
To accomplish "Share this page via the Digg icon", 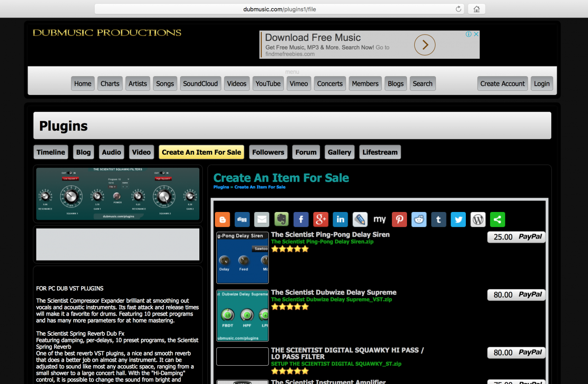I will click(x=242, y=219).
